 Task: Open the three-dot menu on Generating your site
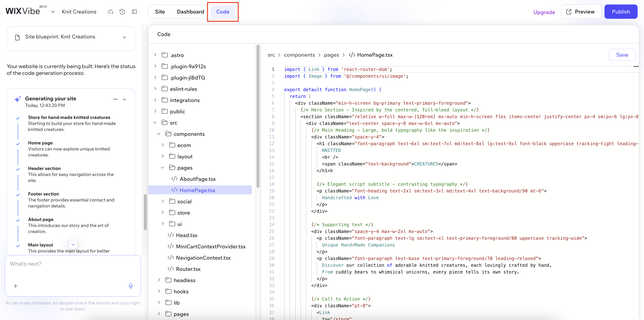coord(115,99)
